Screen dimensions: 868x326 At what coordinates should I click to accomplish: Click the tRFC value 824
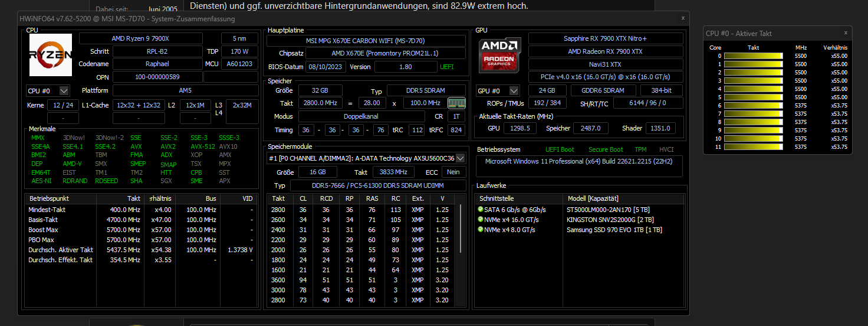pos(456,130)
